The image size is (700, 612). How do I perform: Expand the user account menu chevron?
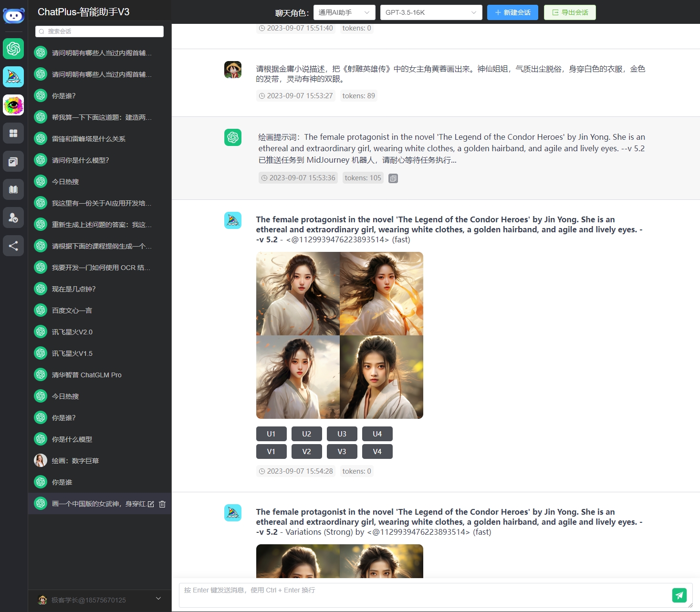coord(158,598)
